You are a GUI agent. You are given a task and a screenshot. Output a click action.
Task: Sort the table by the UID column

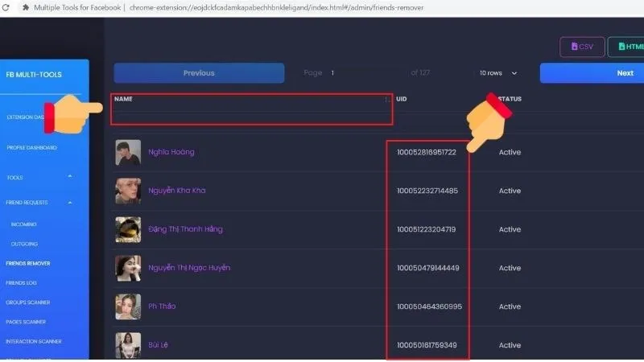click(x=401, y=99)
